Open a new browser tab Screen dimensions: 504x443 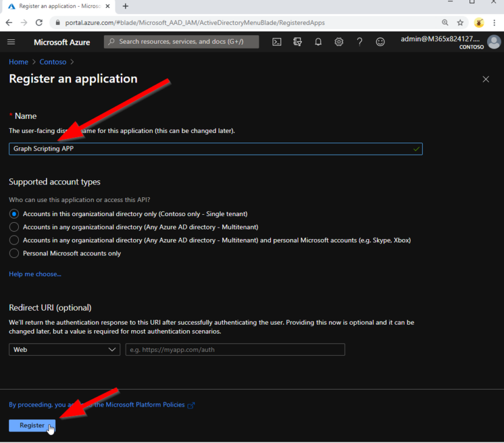(x=125, y=6)
